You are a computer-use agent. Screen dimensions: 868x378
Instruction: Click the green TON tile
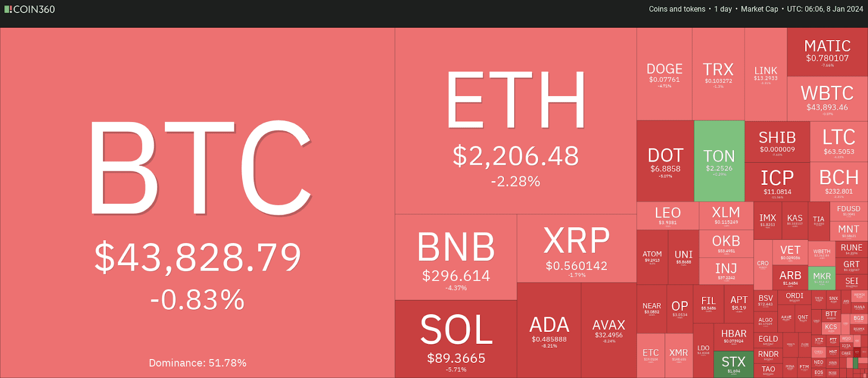point(719,161)
